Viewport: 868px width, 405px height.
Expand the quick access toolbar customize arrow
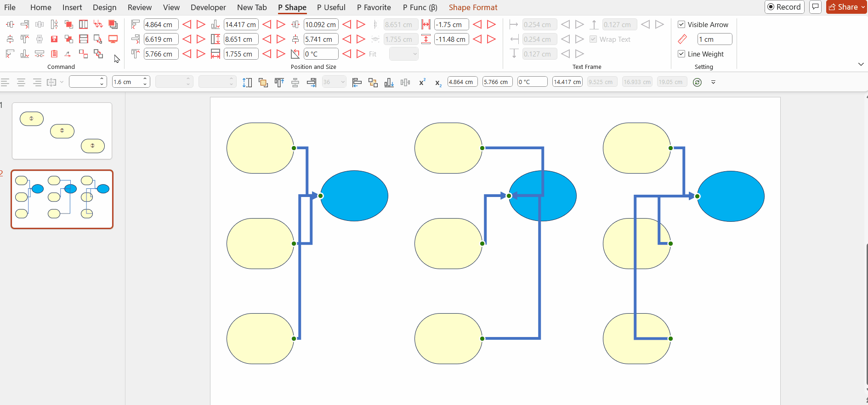713,82
